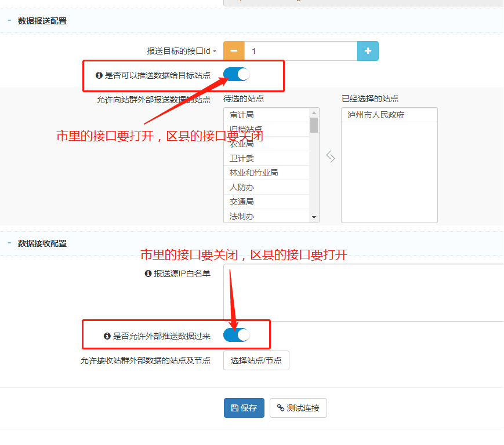504x445 pixels.
Task: Toggle the 是否可以推送数据给目标站点 switch
Action: click(x=237, y=75)
